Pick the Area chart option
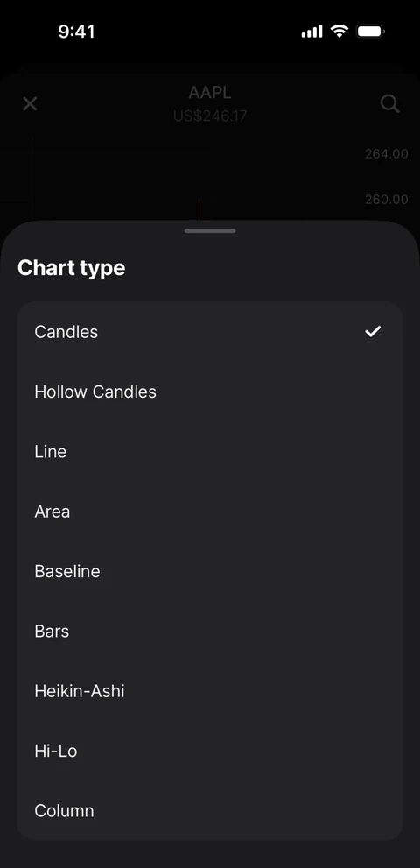420x868 pixels. [210, 511]
